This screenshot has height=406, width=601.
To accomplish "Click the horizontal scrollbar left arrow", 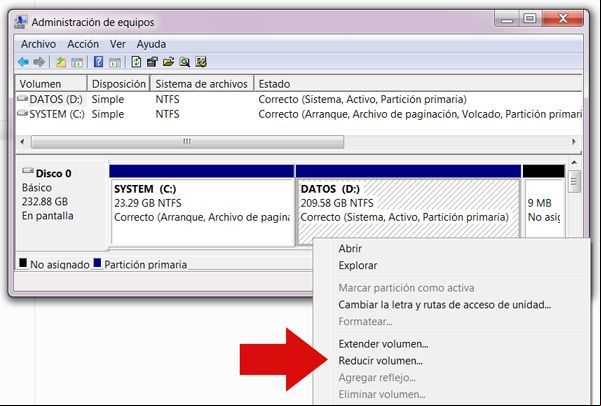I will tap(22, 142).
